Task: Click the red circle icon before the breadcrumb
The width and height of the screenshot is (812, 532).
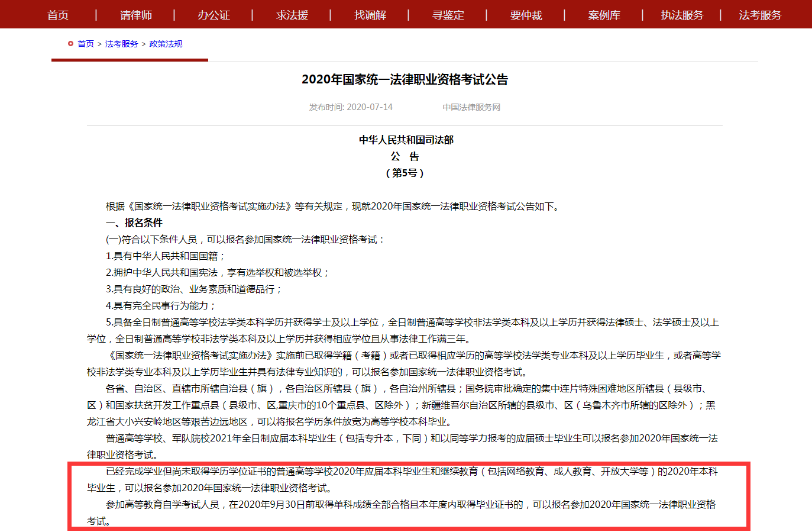Action: point(70,44)
